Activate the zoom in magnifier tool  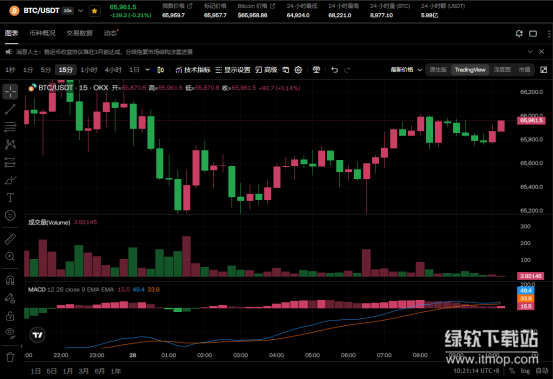10,257
